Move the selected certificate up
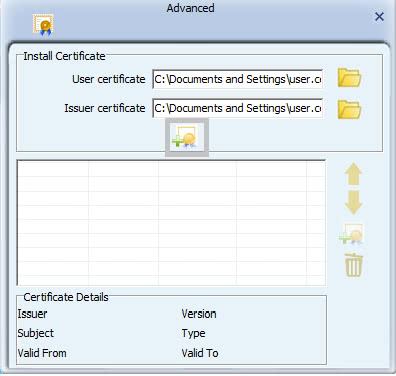 [x=353, y=174]
